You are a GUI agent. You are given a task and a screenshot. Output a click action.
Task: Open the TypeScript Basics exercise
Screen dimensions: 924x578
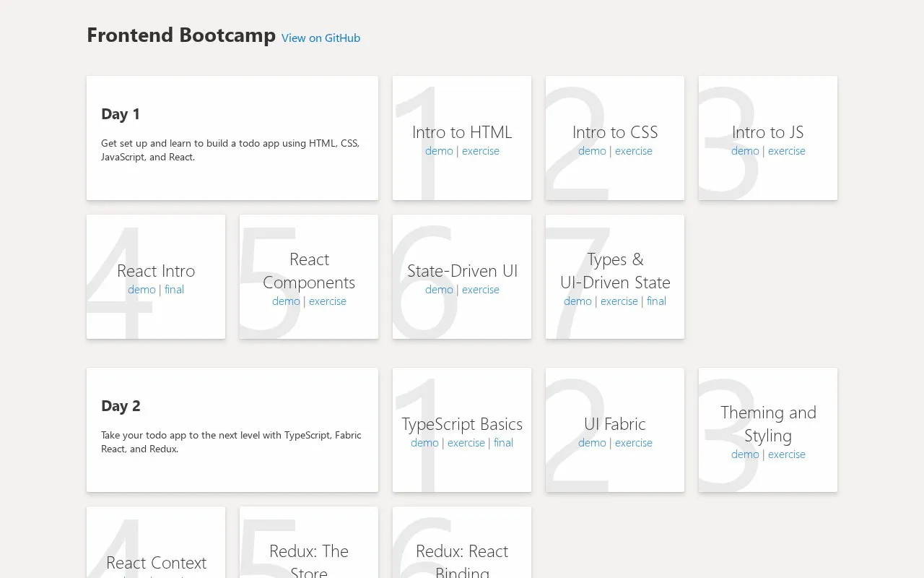(x=466, y=443)
